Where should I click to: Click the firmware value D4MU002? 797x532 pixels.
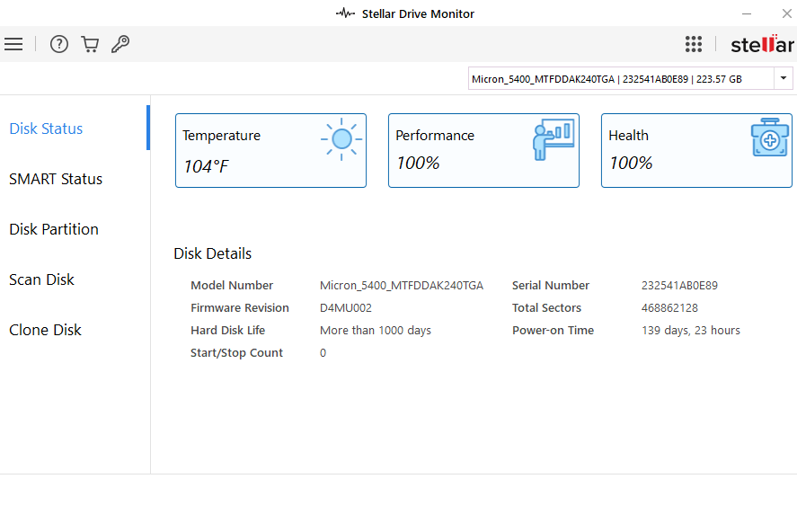point(346,308)
